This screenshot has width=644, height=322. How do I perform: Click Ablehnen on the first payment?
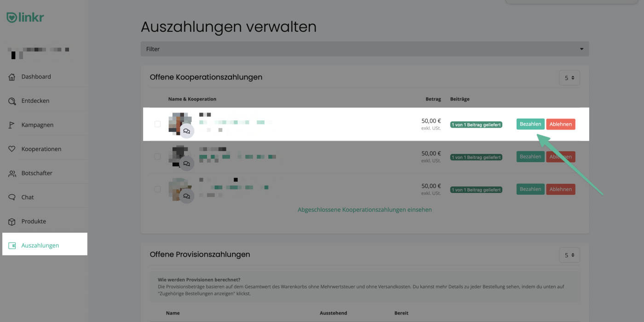tap(560, 124)
